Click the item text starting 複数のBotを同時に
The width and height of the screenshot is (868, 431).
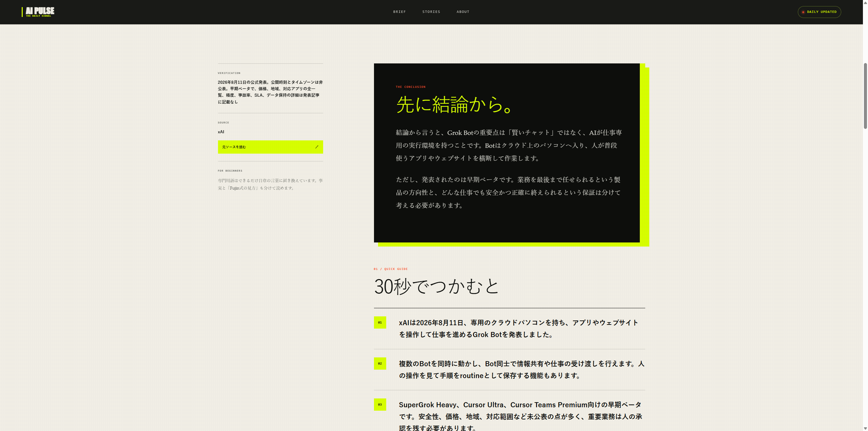coord(521,370)
